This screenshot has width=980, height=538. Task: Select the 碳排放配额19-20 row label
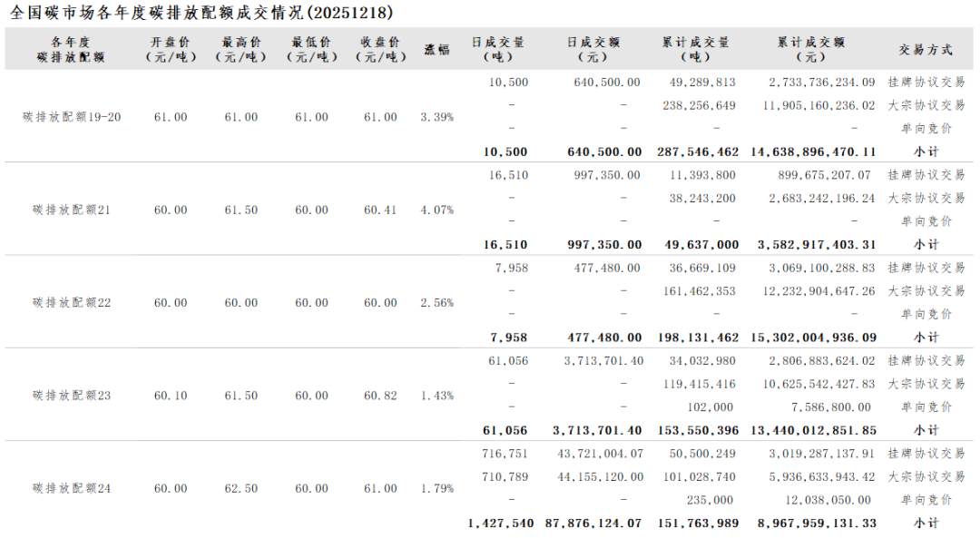pyautogui.click(x=72, y=117)
